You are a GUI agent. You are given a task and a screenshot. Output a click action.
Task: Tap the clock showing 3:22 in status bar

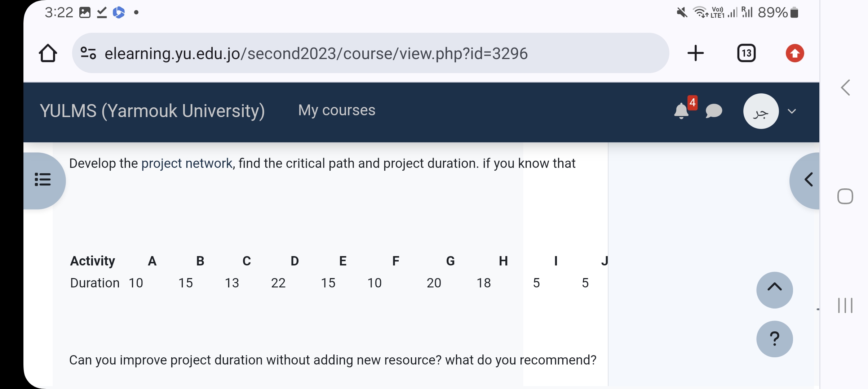pos(59,12)
